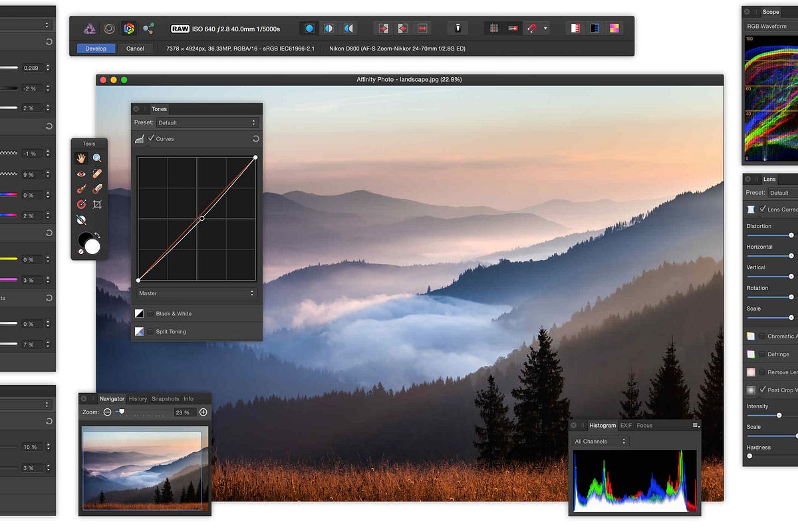Viewport: 798px width, 532px height.
Task: Select the Develop persona icon
Action: click(129, 29)
